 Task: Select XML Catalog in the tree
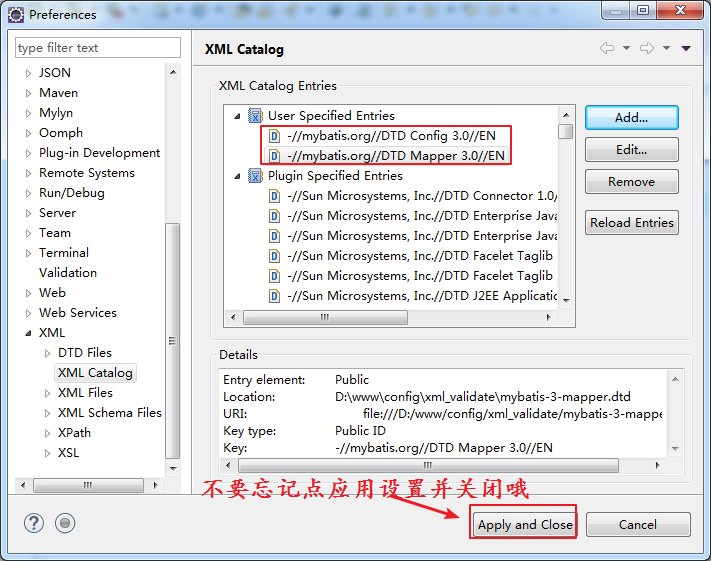click(95, 373)
